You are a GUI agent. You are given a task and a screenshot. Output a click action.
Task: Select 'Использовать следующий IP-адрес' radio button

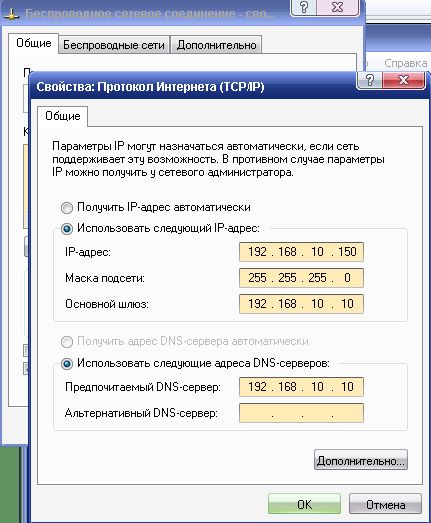[67, 229]
